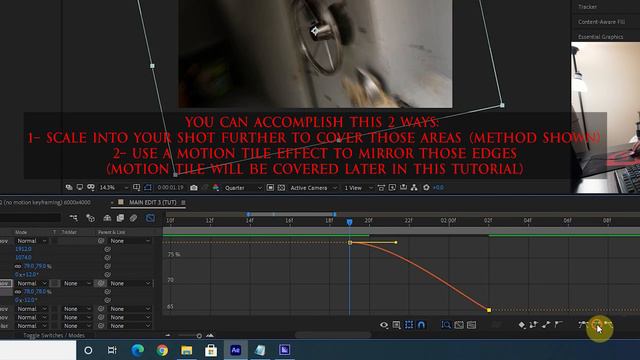Click the current time indicator playhead

tap(349, 222)
